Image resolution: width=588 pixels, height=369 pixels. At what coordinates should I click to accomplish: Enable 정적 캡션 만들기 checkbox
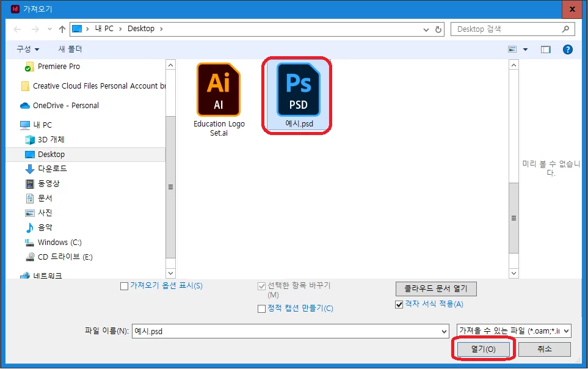(x=262, y=309)
